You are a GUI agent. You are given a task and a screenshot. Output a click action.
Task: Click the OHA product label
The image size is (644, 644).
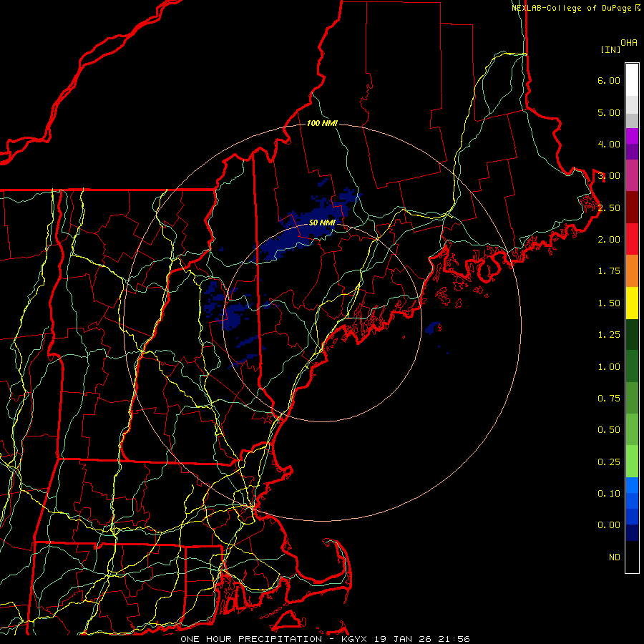tap(629, 43)
